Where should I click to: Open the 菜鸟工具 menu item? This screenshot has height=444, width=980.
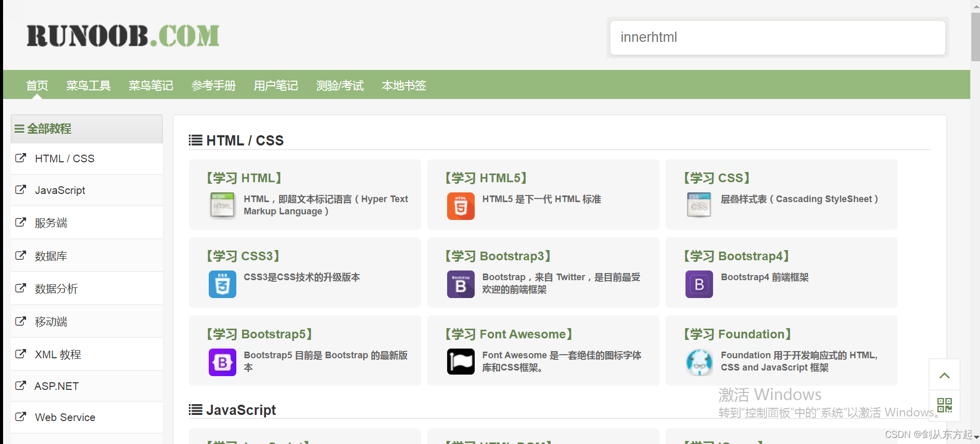point(88,86)
